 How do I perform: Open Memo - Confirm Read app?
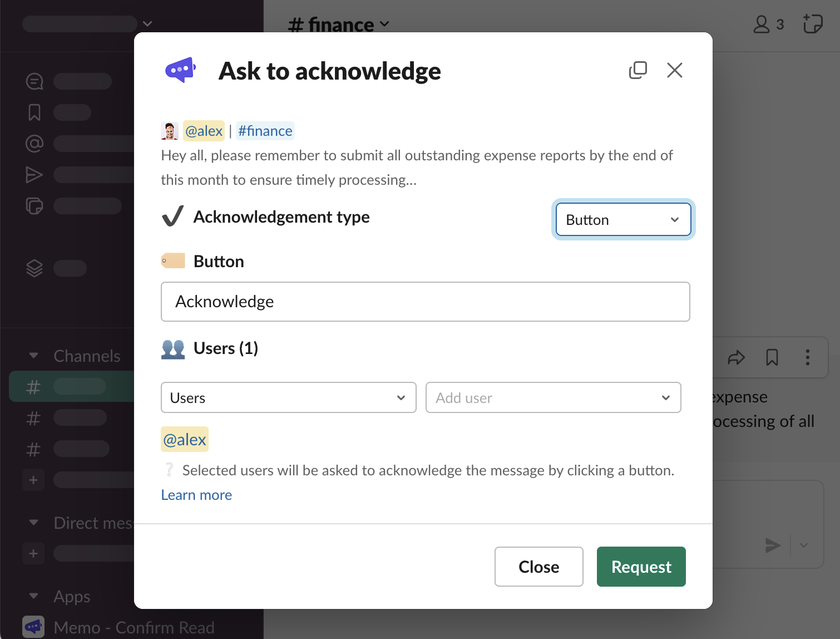pyautogui.click(x=134, y=627)
